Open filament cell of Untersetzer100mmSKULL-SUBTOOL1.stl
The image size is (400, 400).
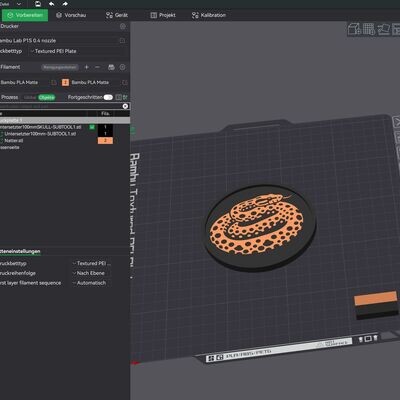tap(105, 127)
